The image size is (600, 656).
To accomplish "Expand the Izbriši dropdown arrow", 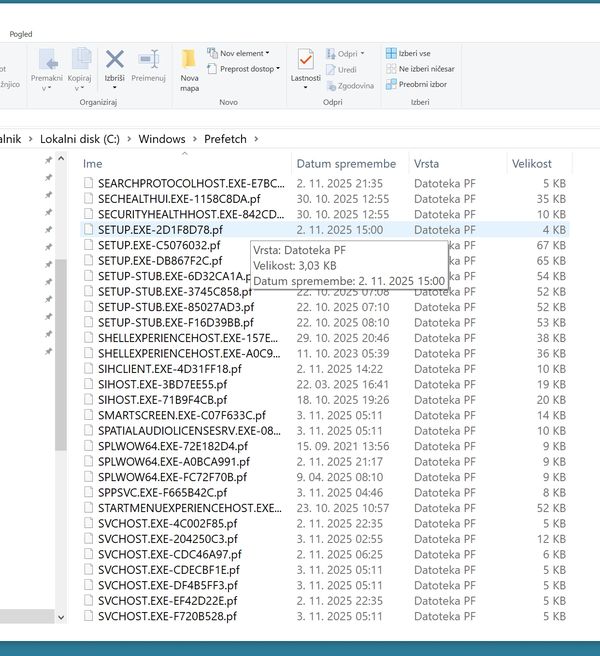I will [x=115, y=88].
